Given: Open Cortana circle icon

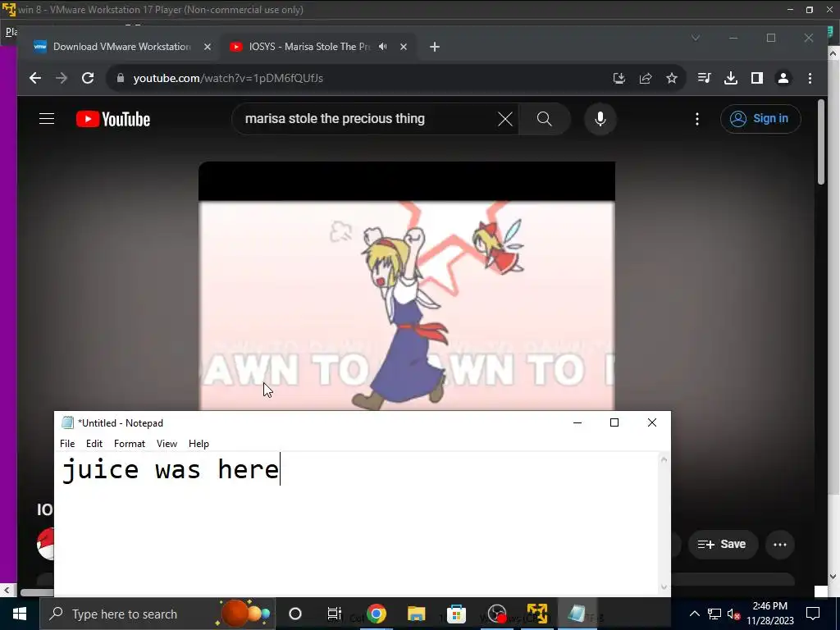Looking at the screenshot, I should (295, 614).
